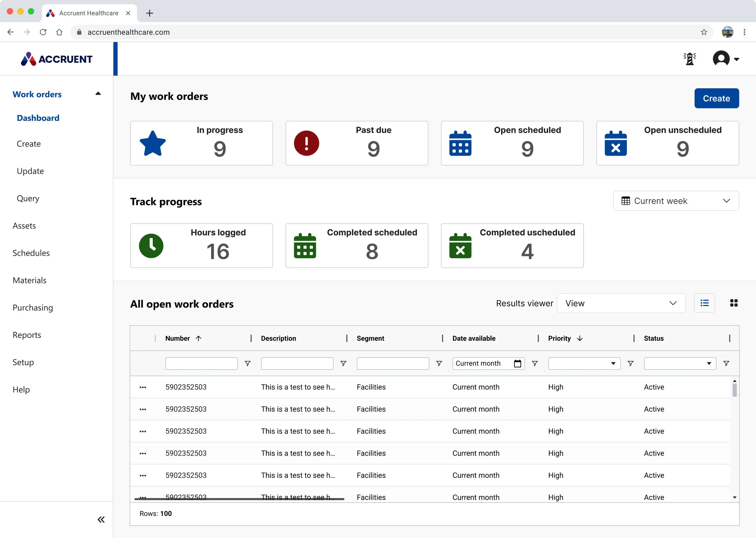756x538 pixels.
Task: Open the Current week dropdown
Action: tap(676, 201)
